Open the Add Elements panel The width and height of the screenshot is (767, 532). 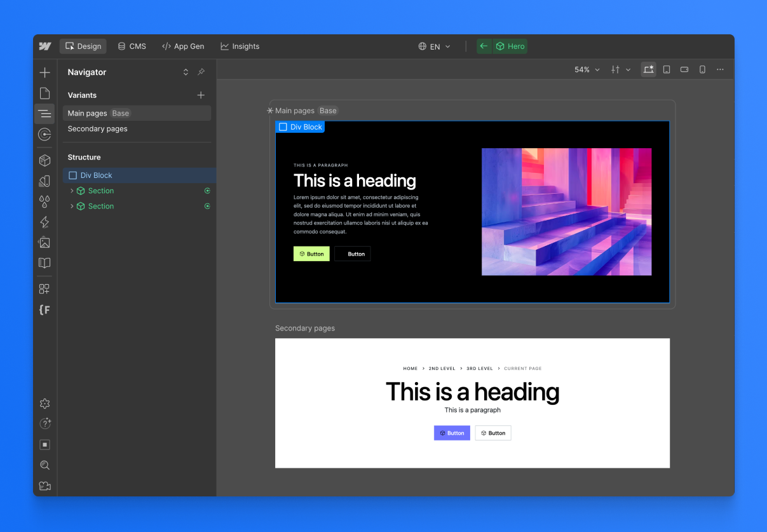coord(44,72)
